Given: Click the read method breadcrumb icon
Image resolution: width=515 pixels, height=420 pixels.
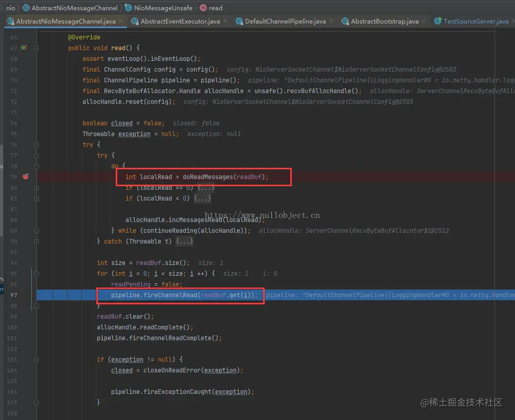Looking at the screenshot, I should pos(203,8).
